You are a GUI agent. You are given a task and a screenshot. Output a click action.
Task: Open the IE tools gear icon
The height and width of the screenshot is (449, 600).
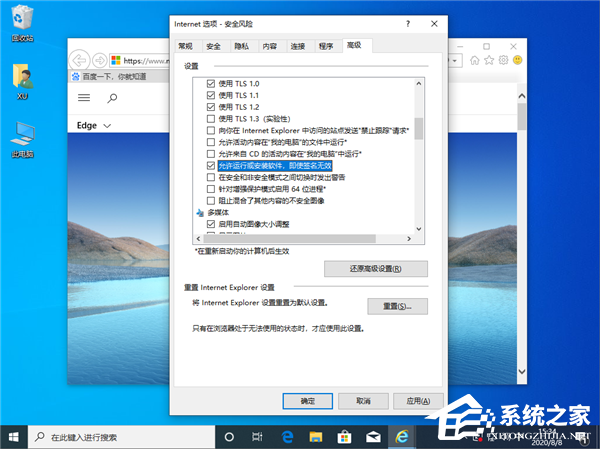pyautogui.click(x=503, y=60)
